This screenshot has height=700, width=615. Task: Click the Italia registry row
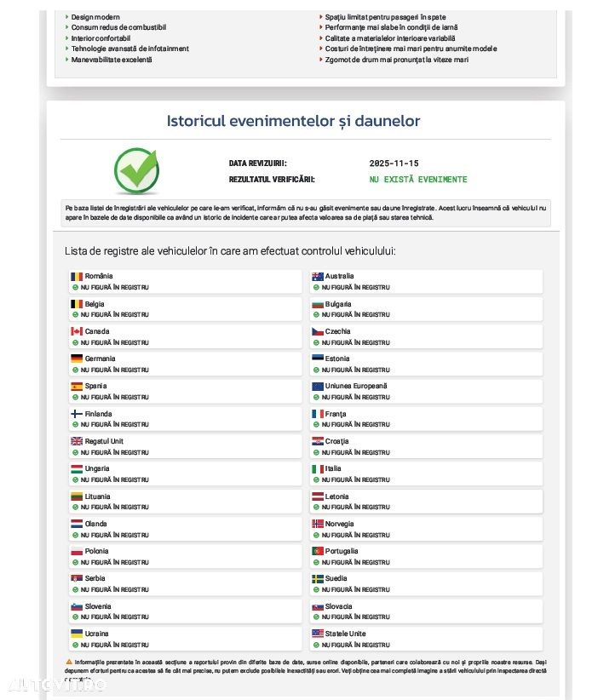coord(426,473)
